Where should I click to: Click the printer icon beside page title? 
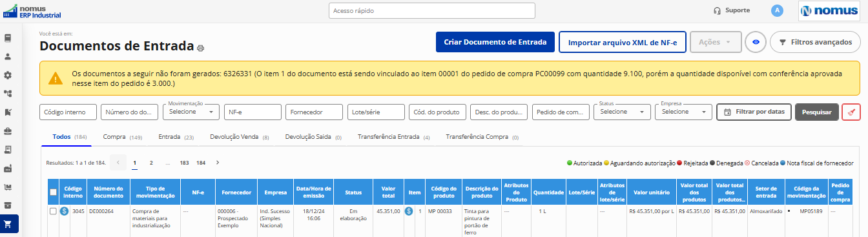201,48
